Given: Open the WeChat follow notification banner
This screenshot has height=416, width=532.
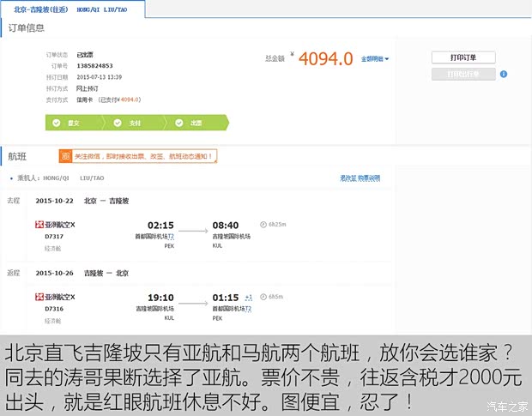Looking at the screenshot, I should tap(138, 156).
